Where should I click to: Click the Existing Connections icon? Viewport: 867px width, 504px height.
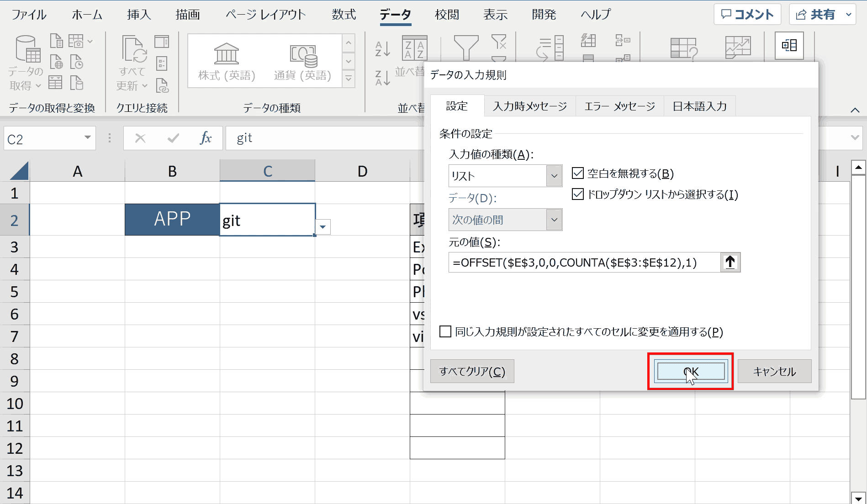click(76, 83)
